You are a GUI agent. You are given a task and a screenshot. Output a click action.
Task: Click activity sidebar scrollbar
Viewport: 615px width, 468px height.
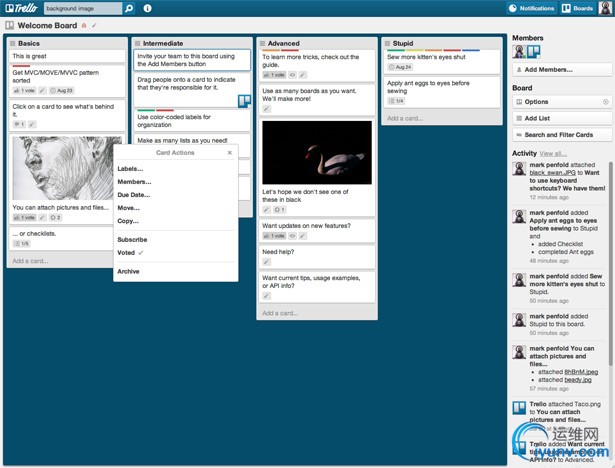tap(611, 263)
